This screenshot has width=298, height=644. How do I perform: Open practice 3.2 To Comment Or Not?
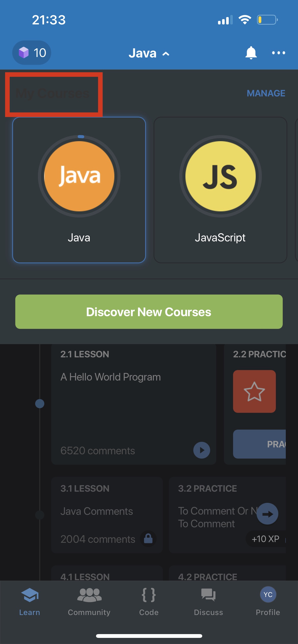point(227,515)
